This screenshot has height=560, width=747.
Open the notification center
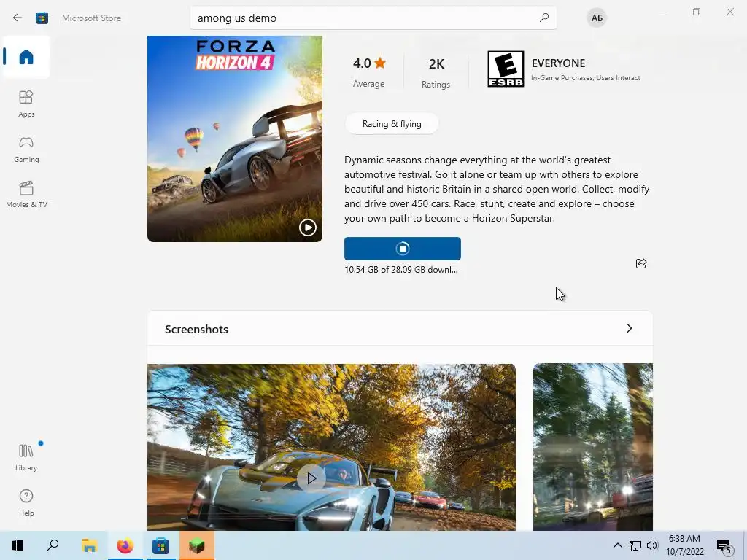click(724, 545)
